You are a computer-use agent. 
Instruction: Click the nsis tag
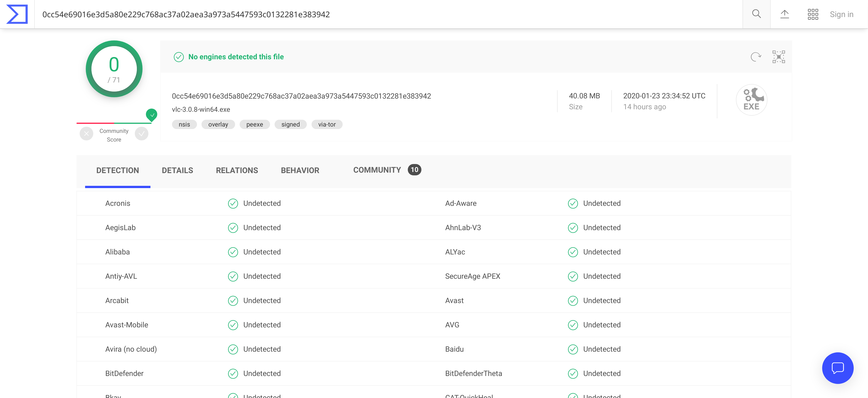(x=184, y=124)
